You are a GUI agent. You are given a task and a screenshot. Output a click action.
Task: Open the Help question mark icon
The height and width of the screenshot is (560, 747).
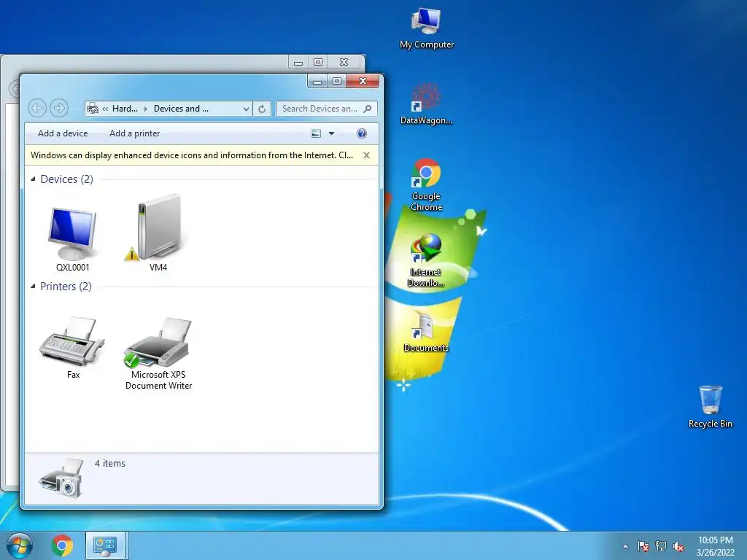[x=362, y=133]
